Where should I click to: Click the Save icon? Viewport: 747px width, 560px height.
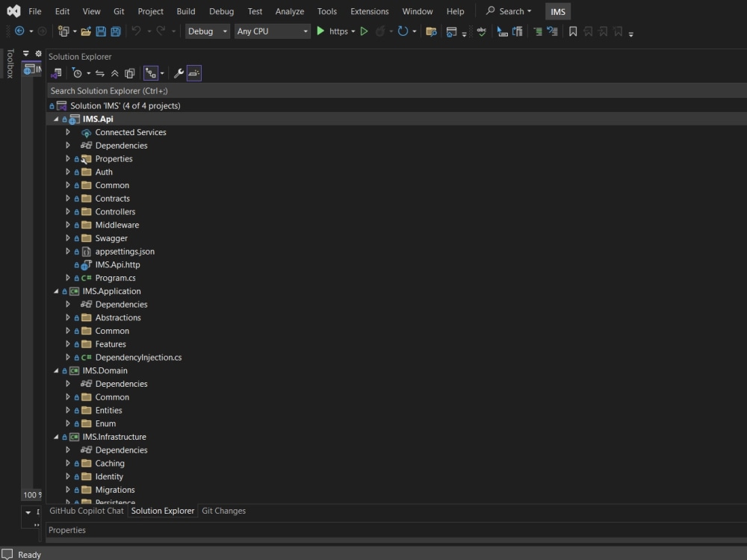(101, 31)
